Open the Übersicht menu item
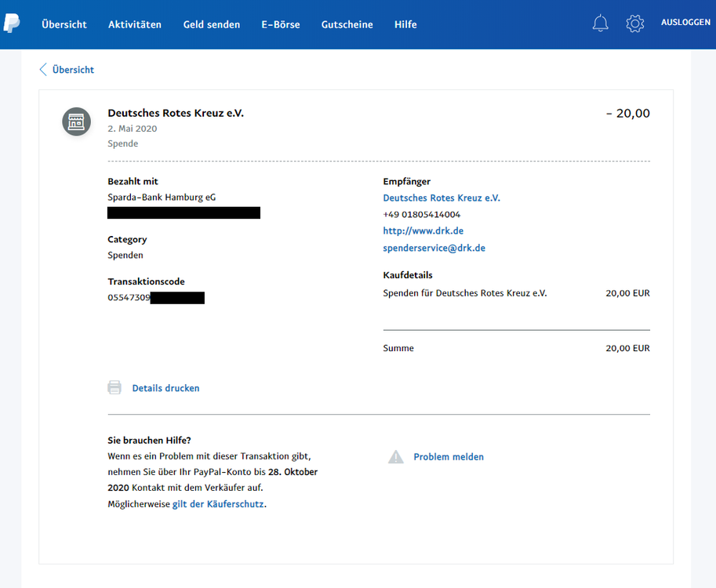 point(64,24)
